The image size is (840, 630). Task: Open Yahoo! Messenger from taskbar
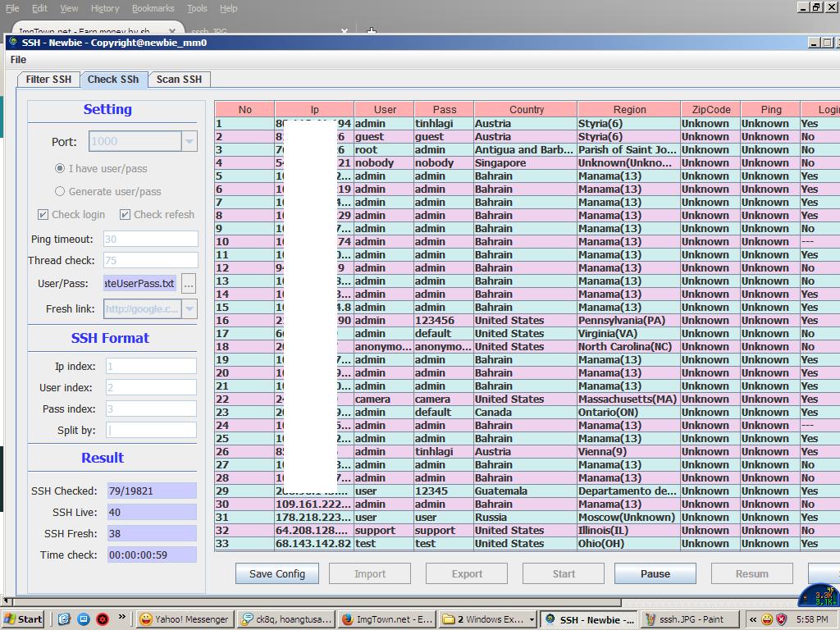point(184,619)
